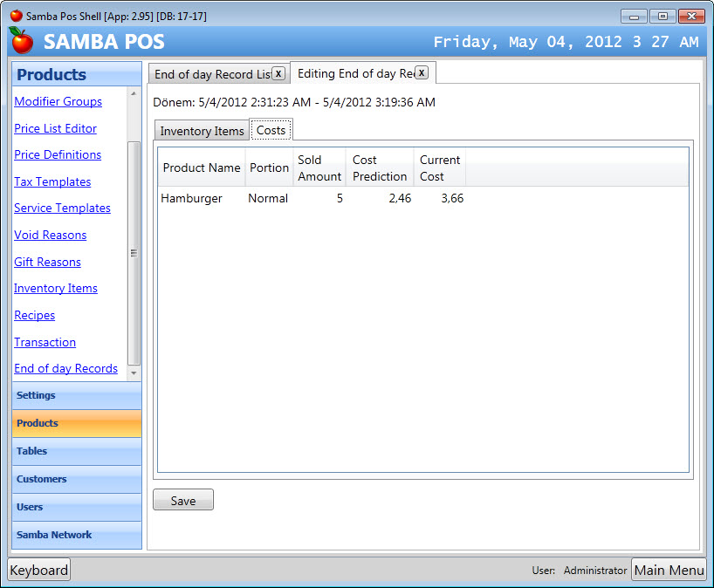Open Gift Reasons link
This screenshot has height=588, width=714.
47,262
